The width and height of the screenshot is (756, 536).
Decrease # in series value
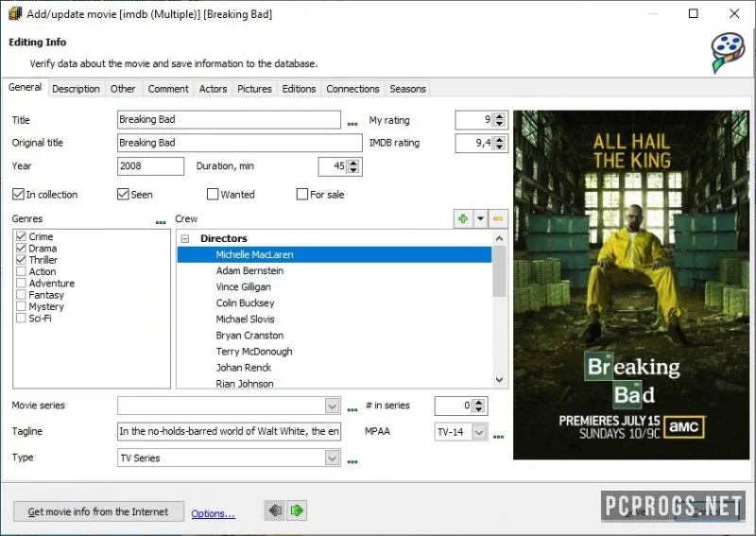click(478, 409)
